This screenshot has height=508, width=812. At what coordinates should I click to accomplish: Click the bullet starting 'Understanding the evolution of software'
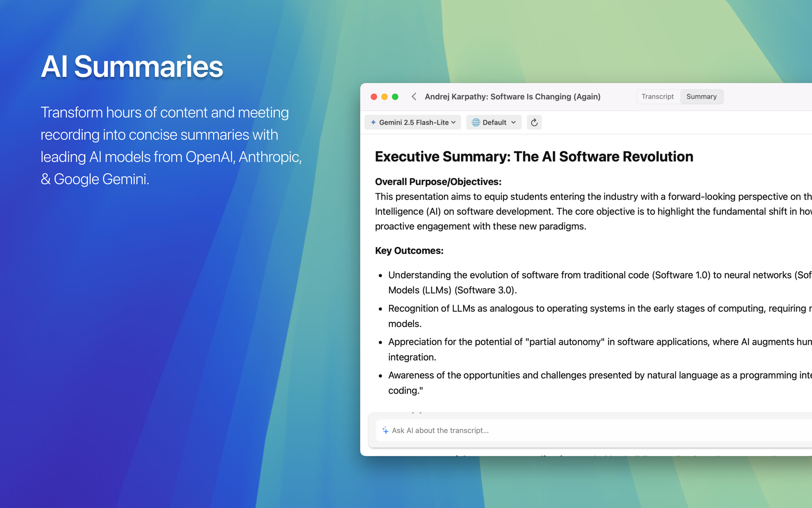point(600,283)
